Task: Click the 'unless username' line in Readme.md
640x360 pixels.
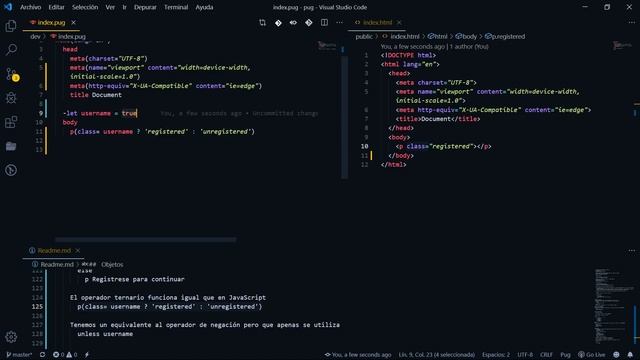Action: (105, 334)
